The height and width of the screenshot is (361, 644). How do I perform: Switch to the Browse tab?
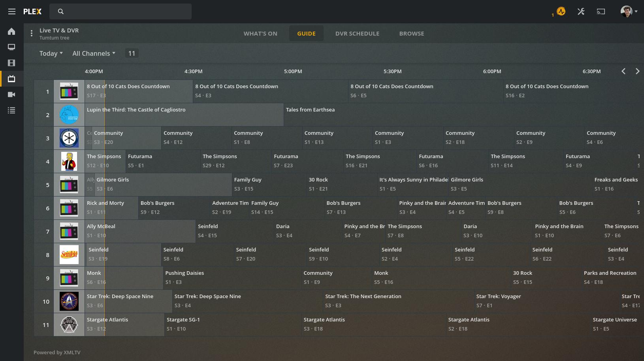(412, 34)
